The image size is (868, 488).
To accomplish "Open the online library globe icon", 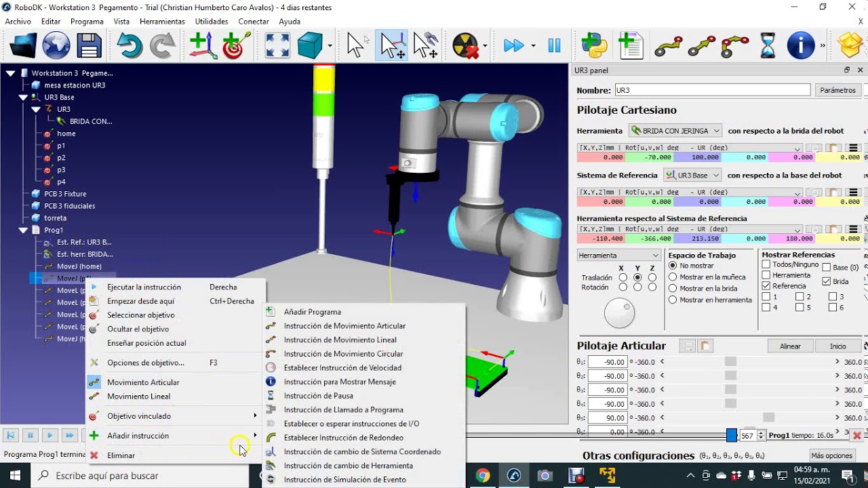I will point(56,46).
